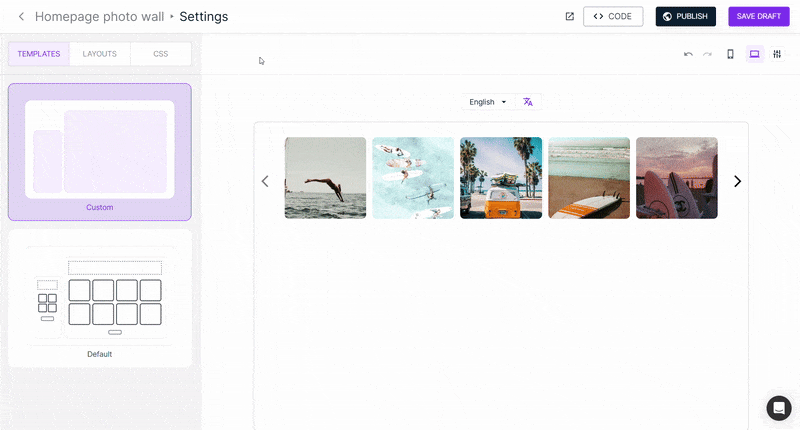The width and height of the screenshot is (800, 430).
Task: Open the chat support bubble
Action: click(779, 408)
